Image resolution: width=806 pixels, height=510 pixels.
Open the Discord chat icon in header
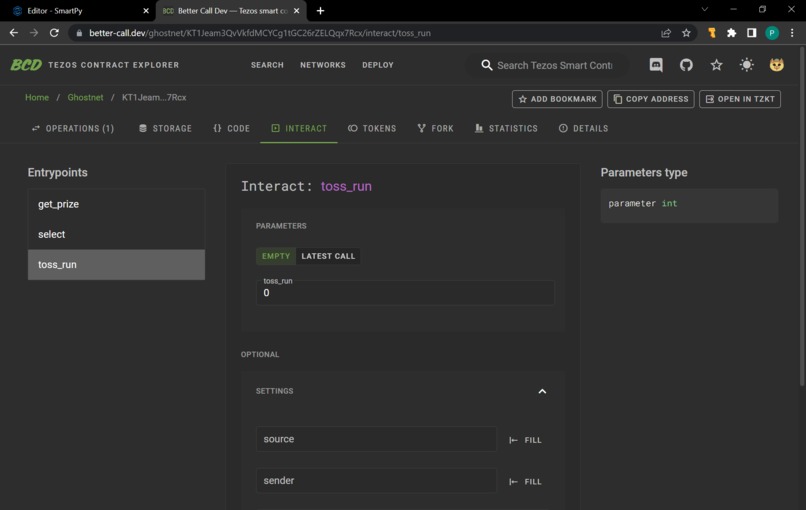click(x=656, y=65)
